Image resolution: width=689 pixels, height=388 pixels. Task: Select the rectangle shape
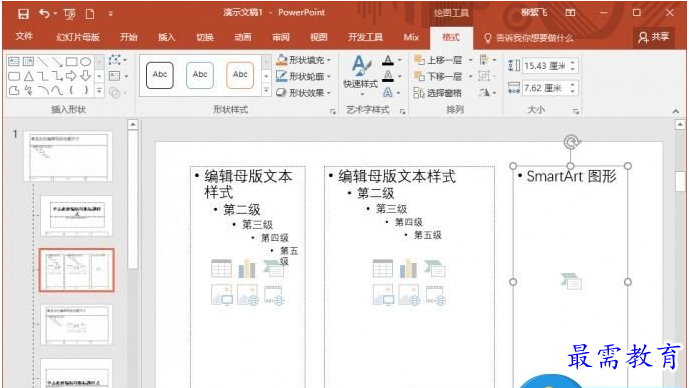pyautogui.click(x=71, y=62)
